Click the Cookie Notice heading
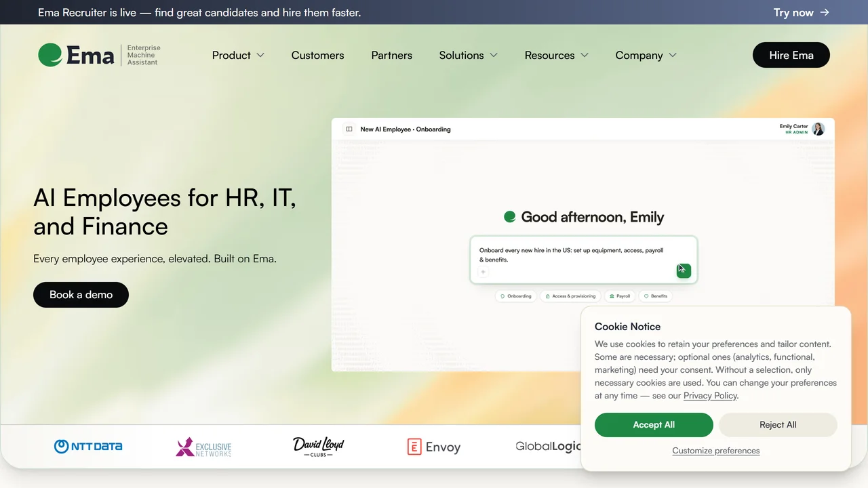 (627, 327)
